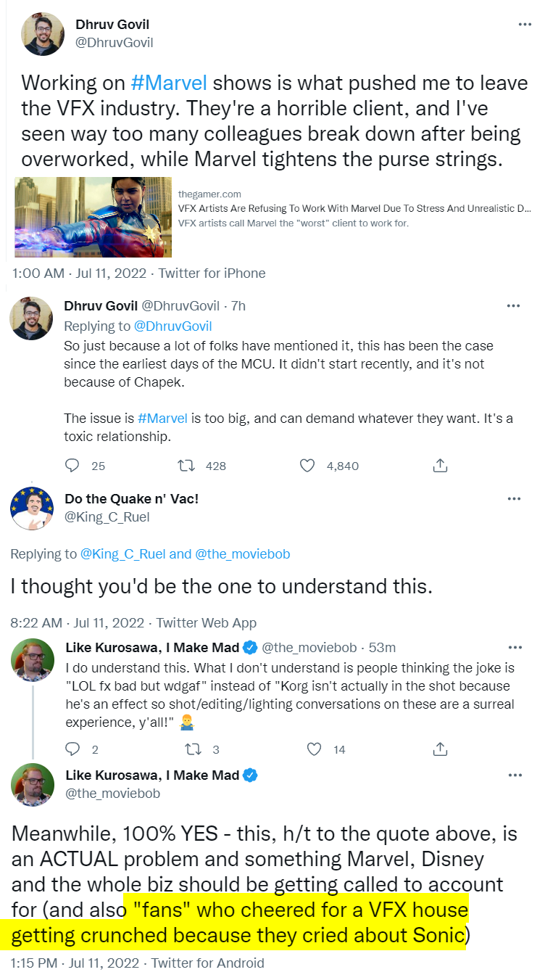Image resolution: width=545 pixels, height=980 pixels.
Task: Click the 1:15 PM Jul 11 timestamp
Action: [x=72, y=963]
